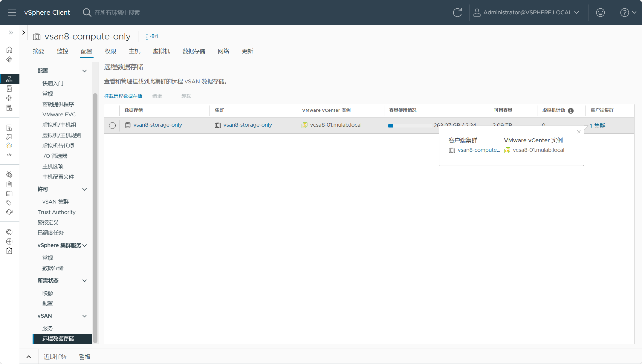Viewport: 642px width, 364px height.
Task: Open Trust Authority settings
Action: 56,212
